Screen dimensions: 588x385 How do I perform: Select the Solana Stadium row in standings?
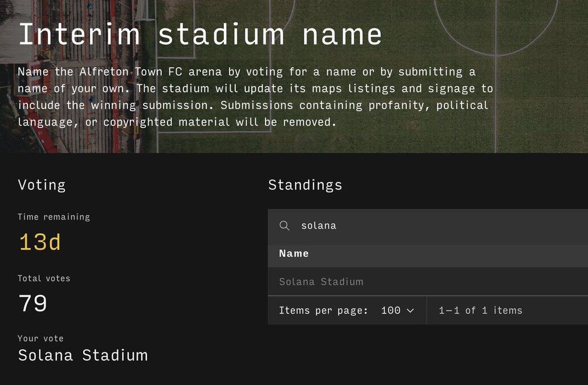[x=321, y=282]
